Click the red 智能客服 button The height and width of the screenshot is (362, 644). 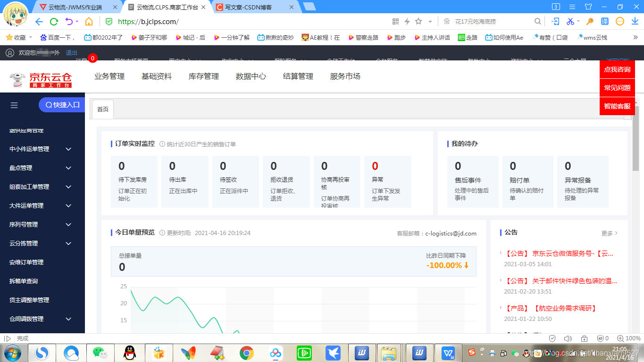617,106
